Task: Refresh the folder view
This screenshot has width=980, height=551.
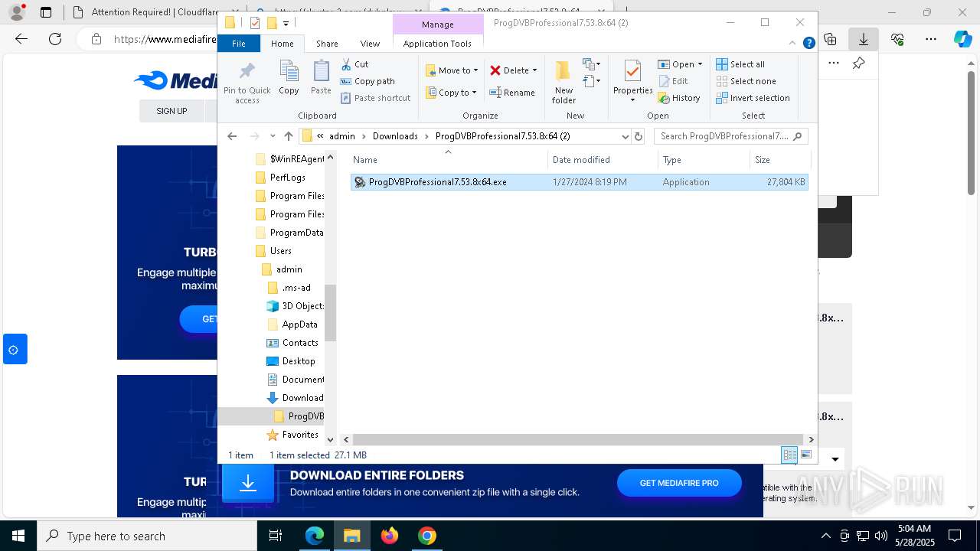Action: (x=639, y=136)
